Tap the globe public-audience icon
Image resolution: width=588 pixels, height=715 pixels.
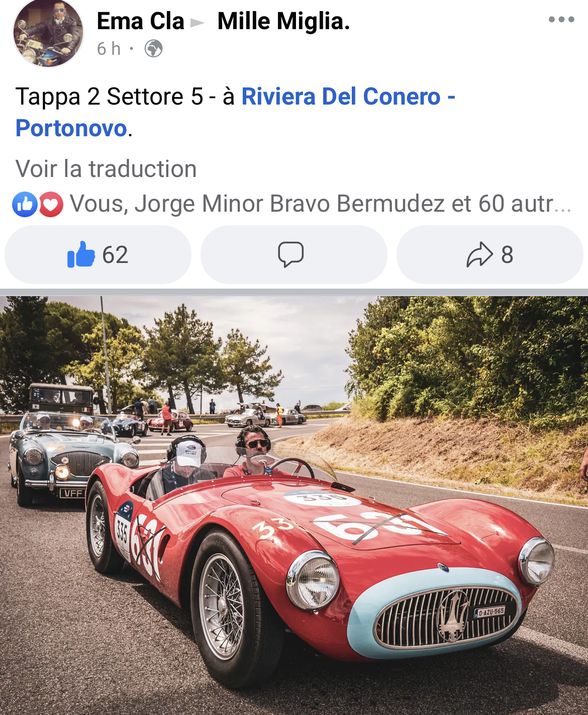pos(153,49)
